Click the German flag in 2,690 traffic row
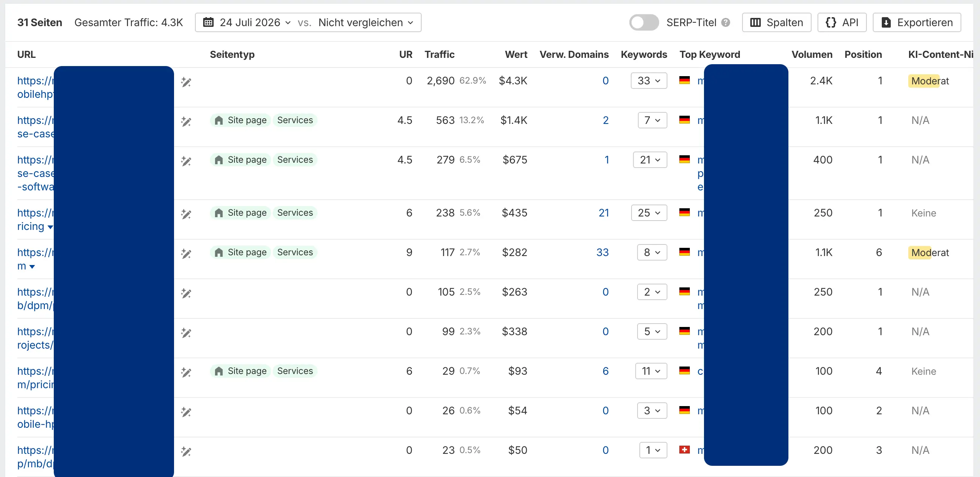 click(685, 80)
